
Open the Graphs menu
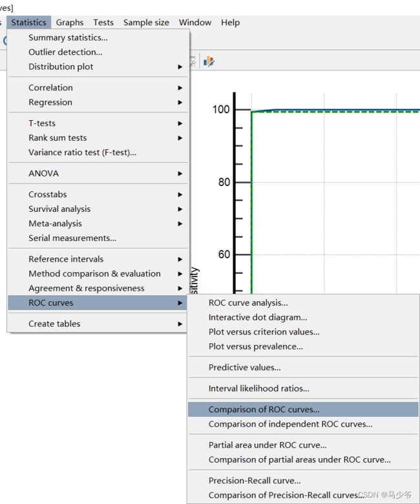tap(69, 23)
